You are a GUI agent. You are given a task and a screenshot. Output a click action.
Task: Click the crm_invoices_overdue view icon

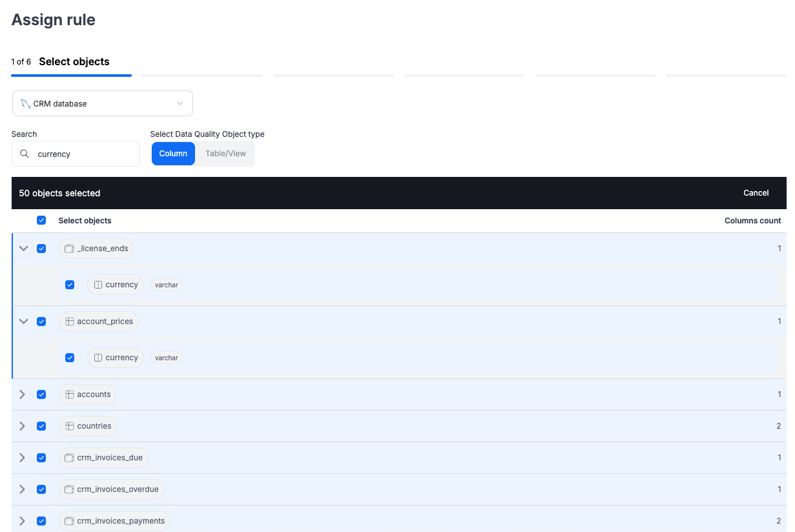(70, 489)
